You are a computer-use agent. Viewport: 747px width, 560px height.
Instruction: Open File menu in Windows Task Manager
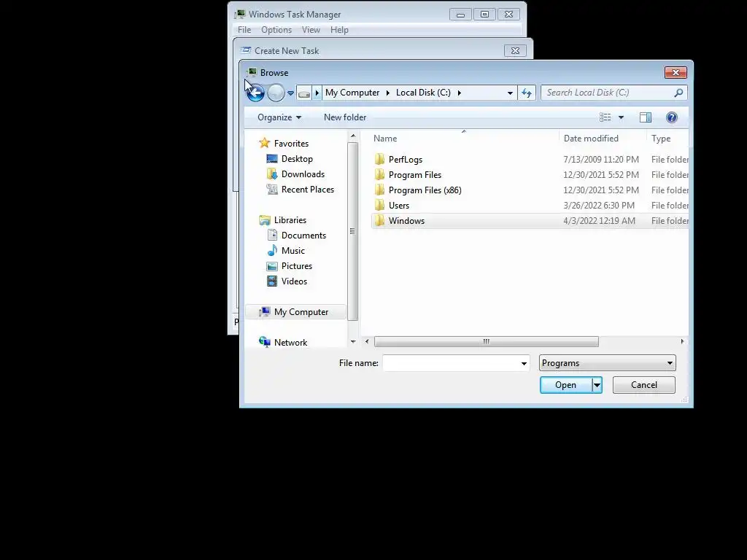[244, 29]
